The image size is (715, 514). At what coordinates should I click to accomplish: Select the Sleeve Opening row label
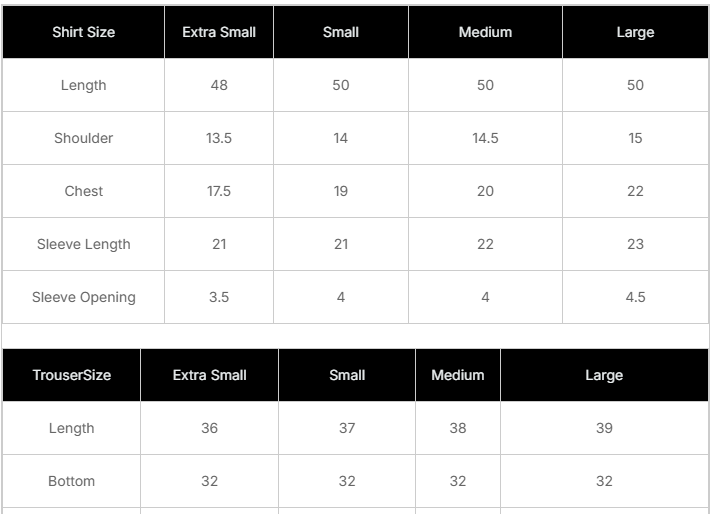coord(83,297)
